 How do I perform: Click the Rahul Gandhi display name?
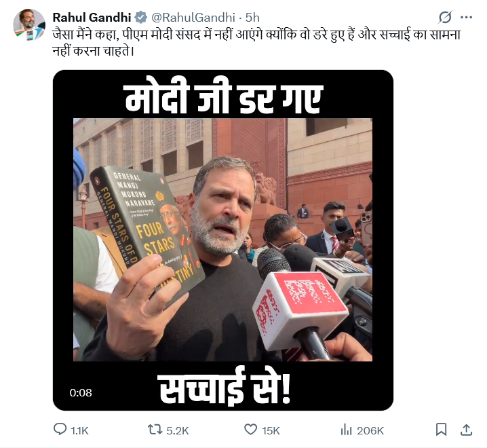(92, 18)
